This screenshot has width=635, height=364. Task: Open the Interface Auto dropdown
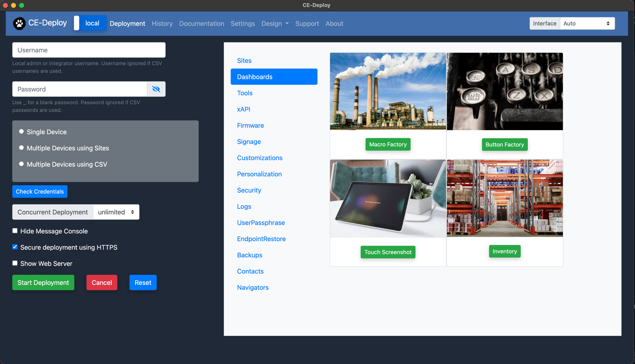click(x=587, y=24)
